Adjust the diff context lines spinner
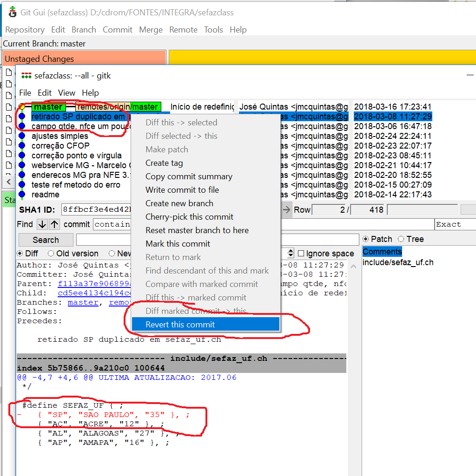Viewport: 476px width, 476px height. click(x=291, y=254)
